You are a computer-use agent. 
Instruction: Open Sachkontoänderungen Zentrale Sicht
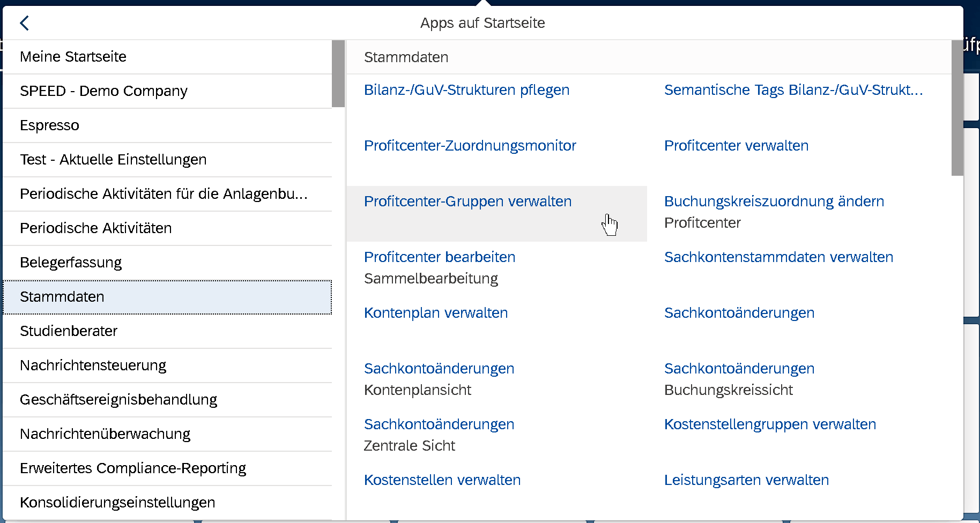pyautogui.click(x=439, y=424)
